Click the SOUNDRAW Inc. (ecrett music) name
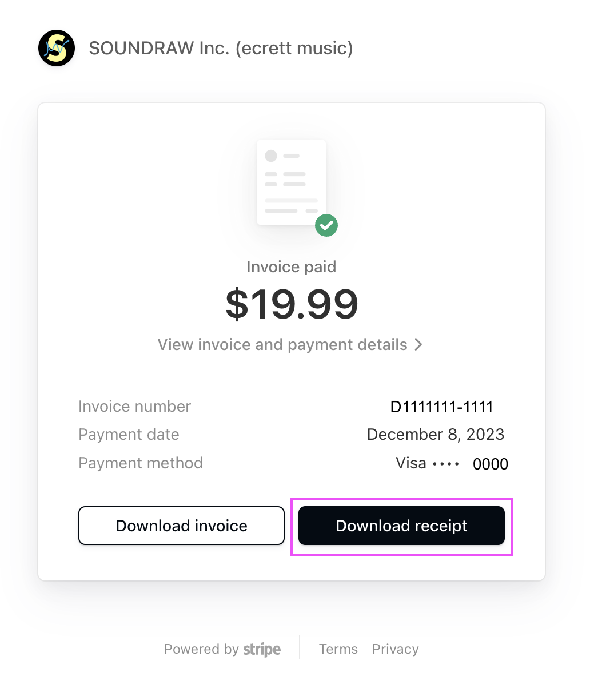Screen dimensions: 606x700 pos(221,48)
